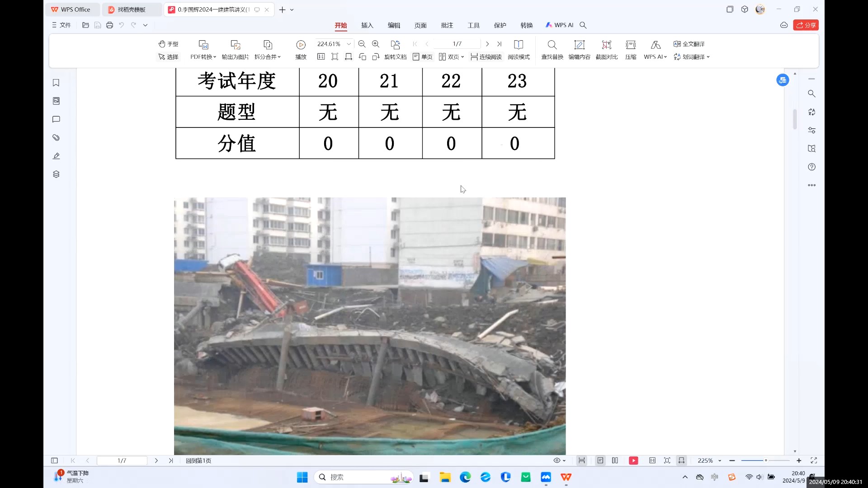
Task: Open the 播放 play slideshow tool
Action: [x=300, y=50]
